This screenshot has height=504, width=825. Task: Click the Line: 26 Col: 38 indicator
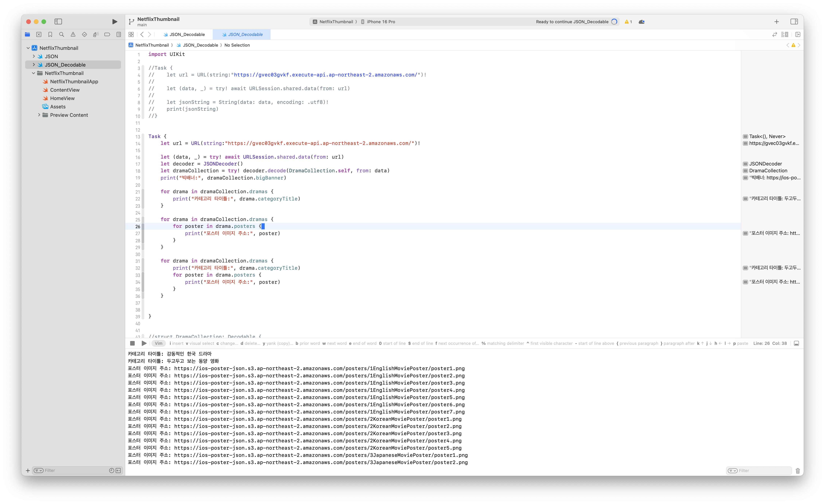[770, 343]
